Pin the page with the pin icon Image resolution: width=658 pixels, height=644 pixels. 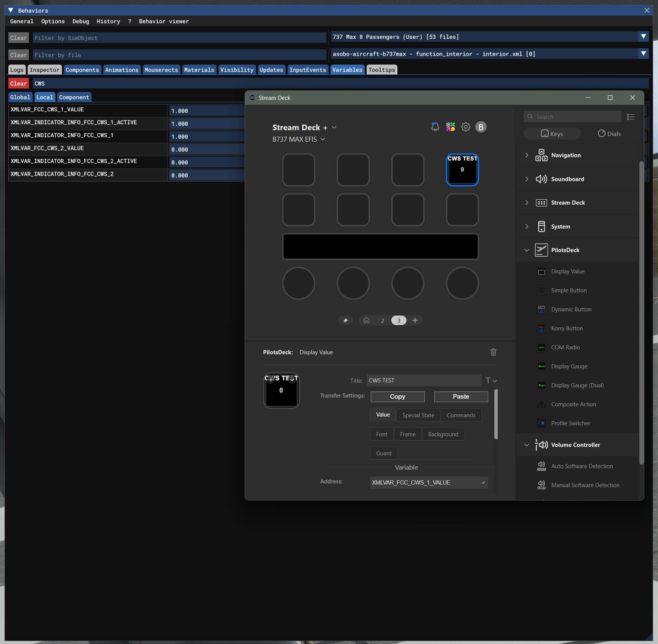tap(345, 320)
